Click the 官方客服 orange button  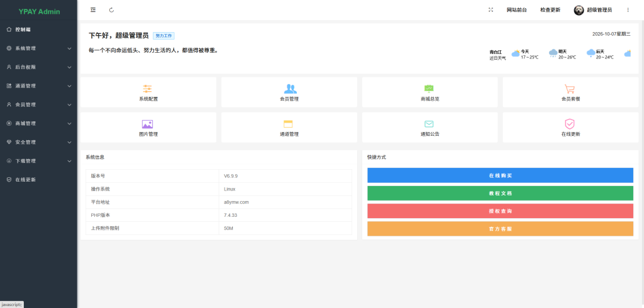pyautogui.click(x=500, y=229)
